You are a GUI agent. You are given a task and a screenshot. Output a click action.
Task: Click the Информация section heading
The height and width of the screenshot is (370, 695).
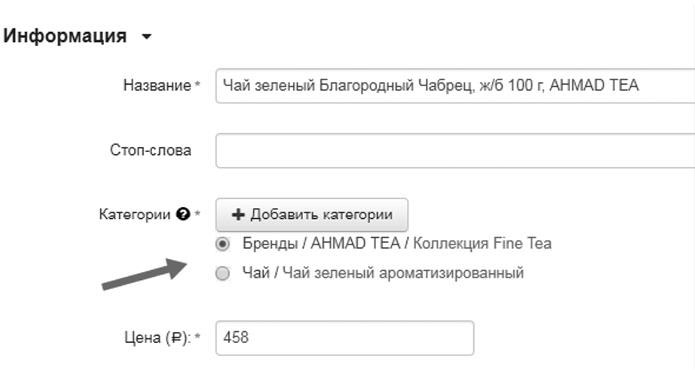point(65,36)
